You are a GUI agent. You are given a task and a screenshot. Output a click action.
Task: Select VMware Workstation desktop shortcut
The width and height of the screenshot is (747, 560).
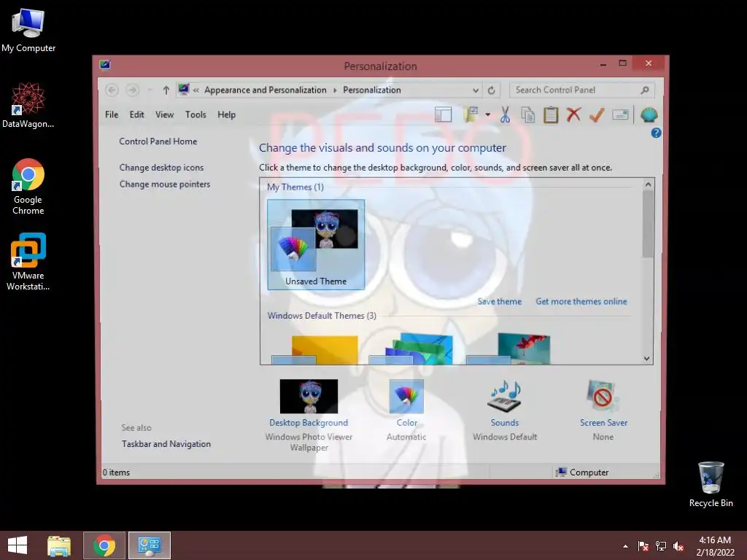tap(28, 262)
